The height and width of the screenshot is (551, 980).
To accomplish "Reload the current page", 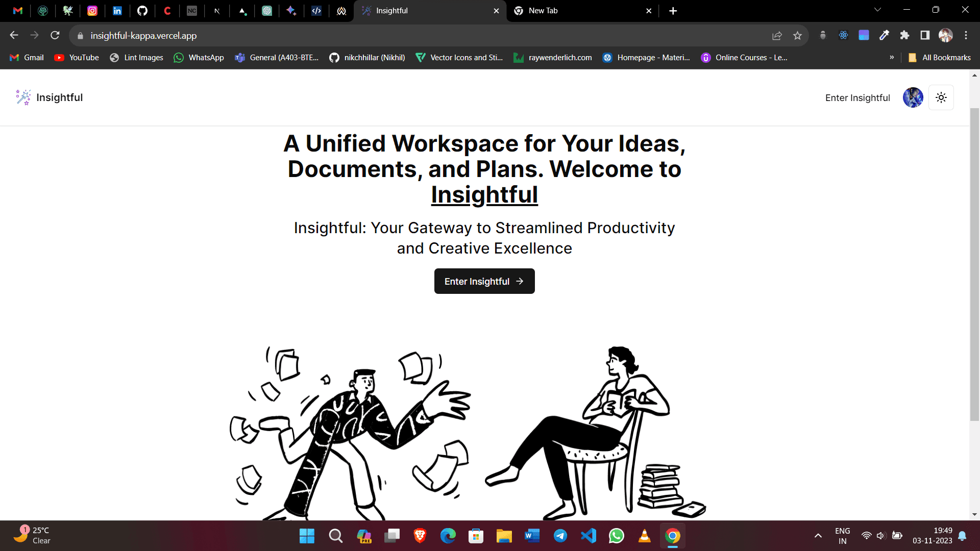I will (55, 35).
